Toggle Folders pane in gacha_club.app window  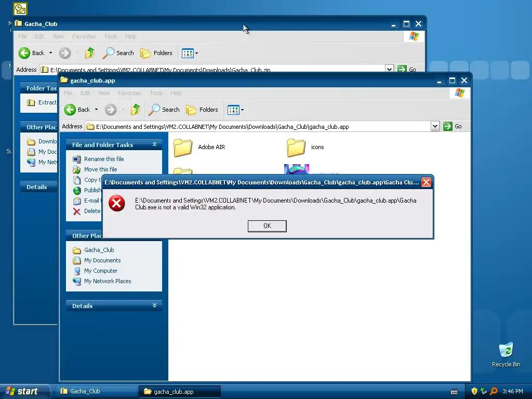202,110
